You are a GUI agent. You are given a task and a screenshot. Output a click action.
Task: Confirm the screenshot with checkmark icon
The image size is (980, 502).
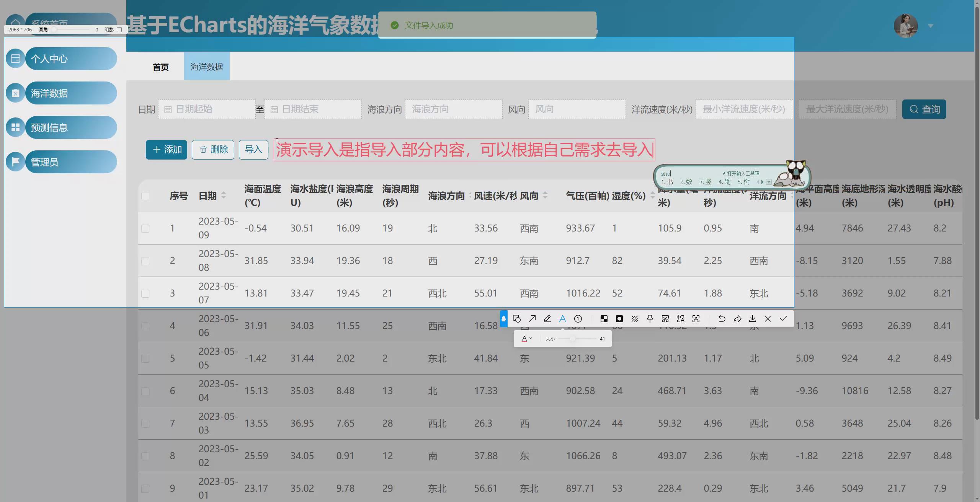(x=783, y=319)
